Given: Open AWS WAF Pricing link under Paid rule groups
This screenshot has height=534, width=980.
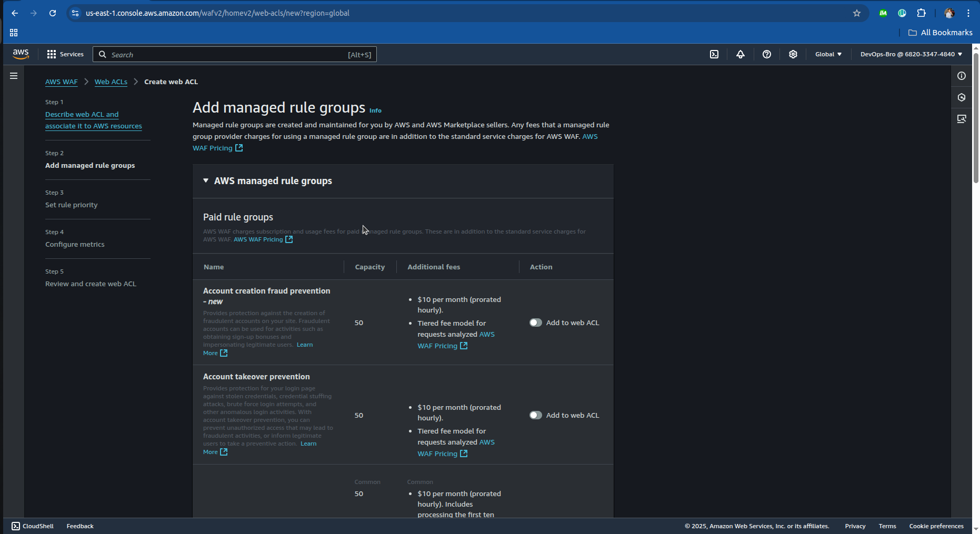Looking at the screenshot, I should tap(263, 239).
